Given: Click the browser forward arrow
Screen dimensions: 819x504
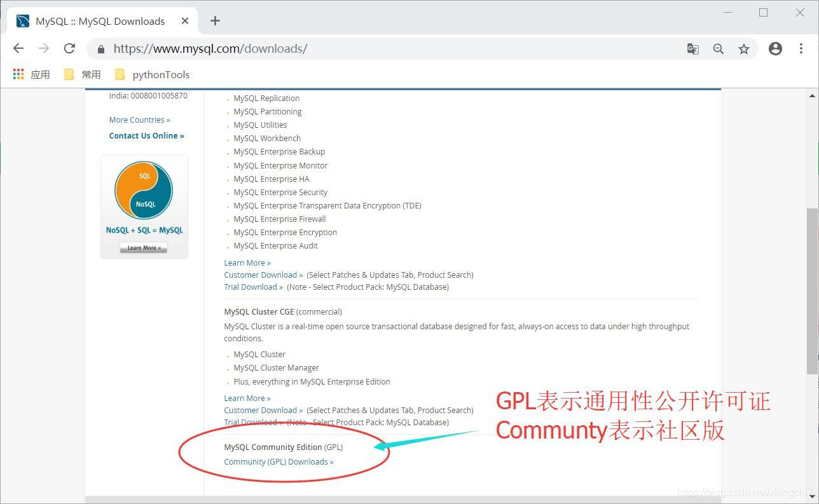Looking at the screenshot, I should [44, 48].
